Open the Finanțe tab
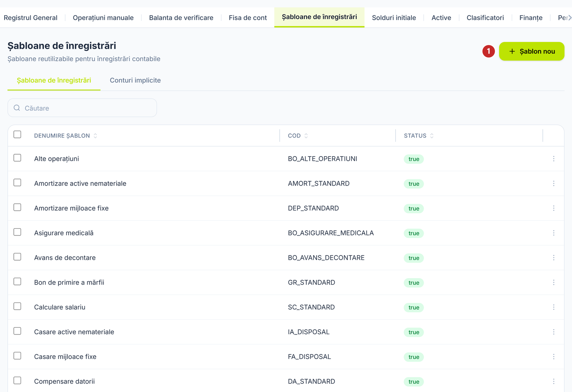The image size is (572, 392). [531, 18]
